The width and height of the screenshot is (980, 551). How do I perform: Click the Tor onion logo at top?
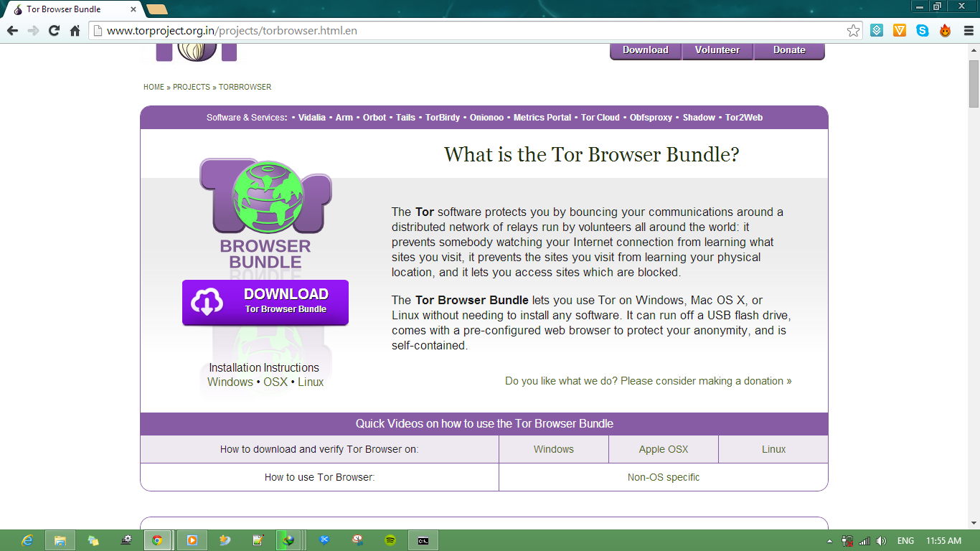(x=197, y=52)
